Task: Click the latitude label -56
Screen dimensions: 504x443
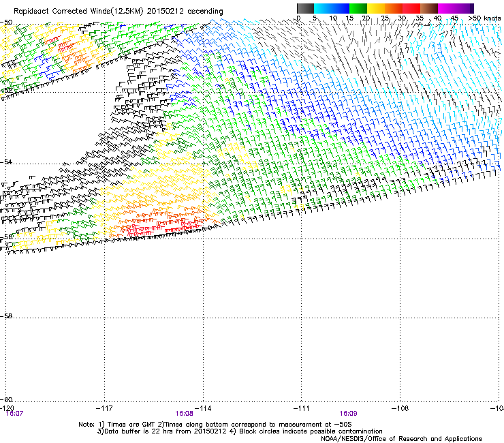Action: click(6, 236)
